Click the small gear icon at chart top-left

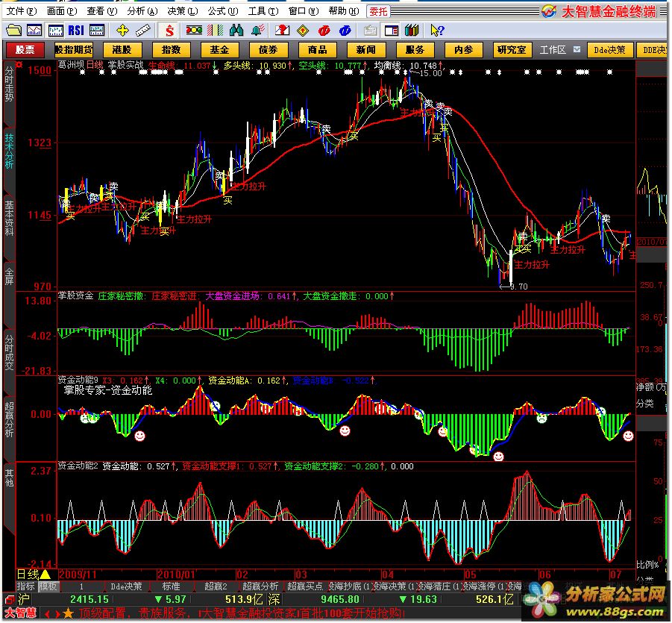tap(19, 65)
